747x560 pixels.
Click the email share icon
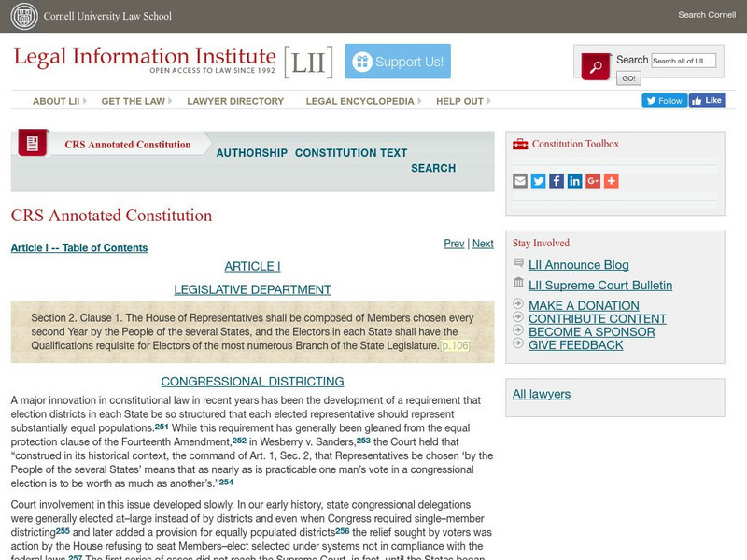pyautogui.click(x=520, y=181)
